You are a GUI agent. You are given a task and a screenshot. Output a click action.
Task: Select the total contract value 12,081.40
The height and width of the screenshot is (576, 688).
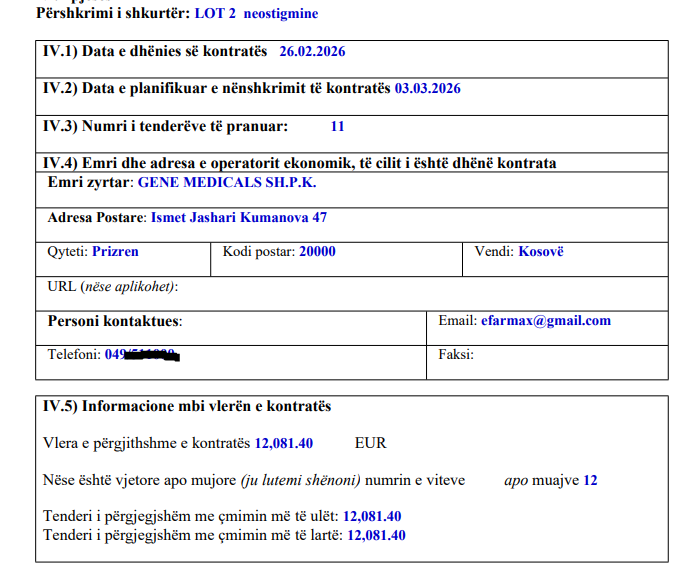pyautogui.click(x=284, y=443)
